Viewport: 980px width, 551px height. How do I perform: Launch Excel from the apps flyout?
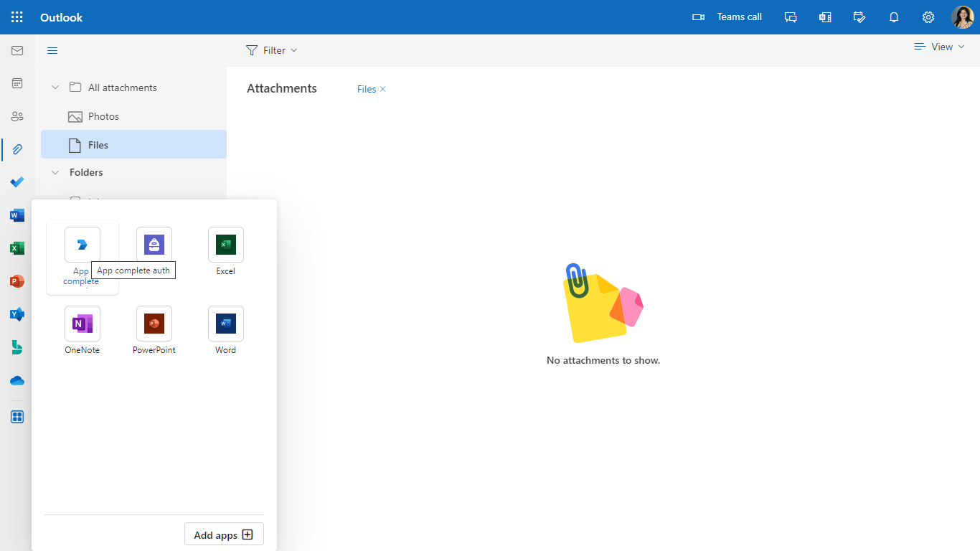(x=226, y=252)
